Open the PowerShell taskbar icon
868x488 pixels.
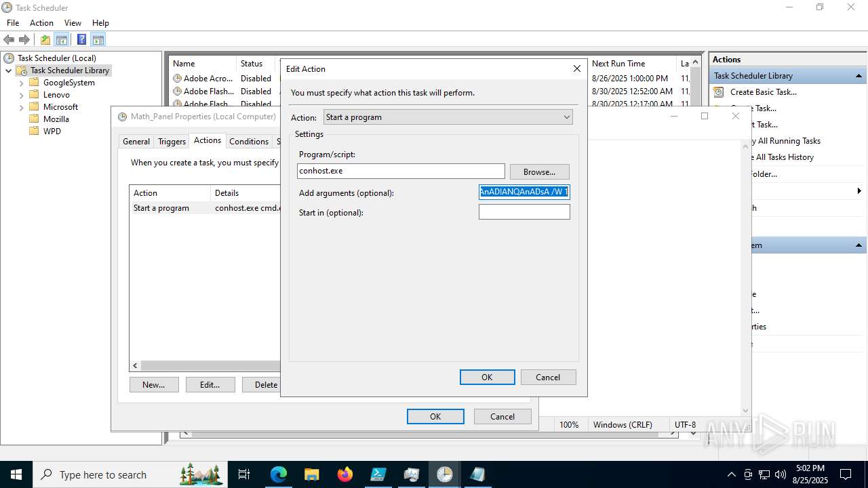point(378,474)
